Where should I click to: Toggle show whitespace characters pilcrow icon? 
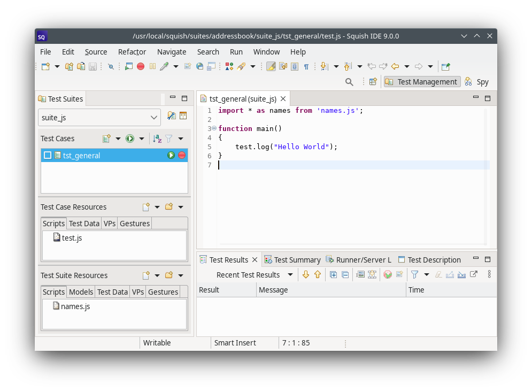click(x=306, y=66)
